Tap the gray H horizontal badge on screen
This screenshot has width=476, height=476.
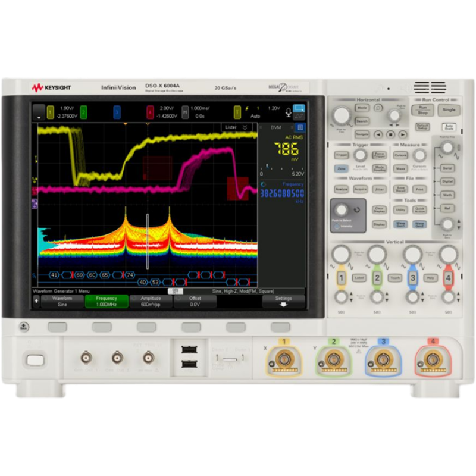point(185,112)
